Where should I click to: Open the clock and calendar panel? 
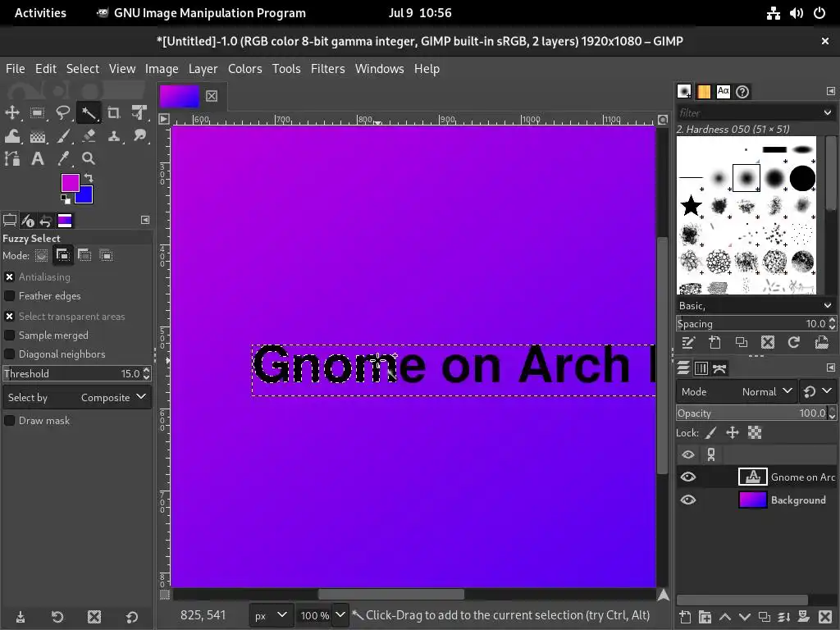[x=420, y=13]
